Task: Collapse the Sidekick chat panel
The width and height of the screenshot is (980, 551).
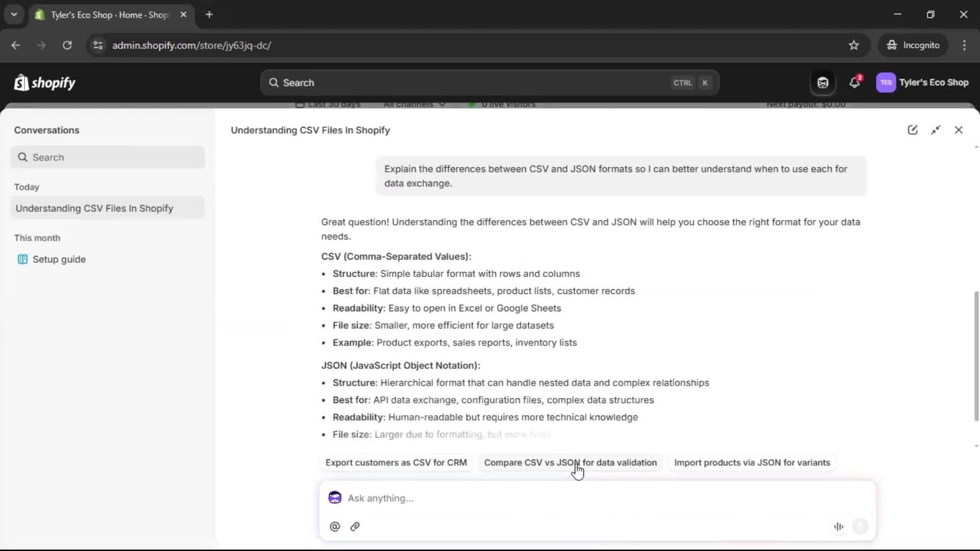Action: (x=936, y=130)
